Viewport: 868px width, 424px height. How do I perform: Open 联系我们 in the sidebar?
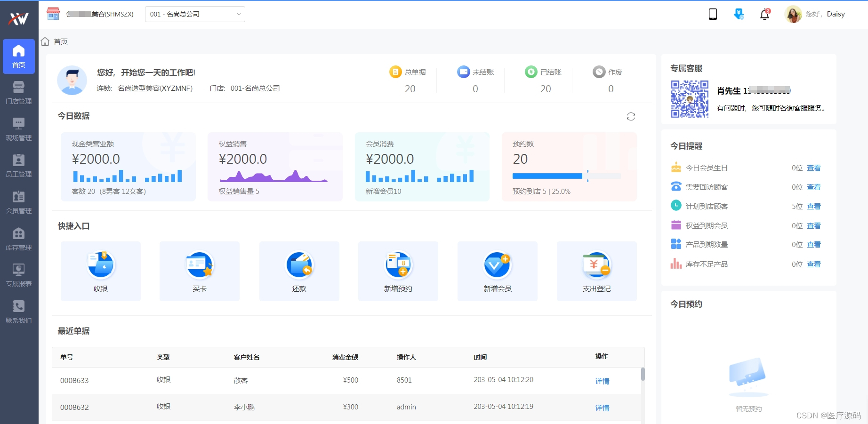(x=19, y=312)
